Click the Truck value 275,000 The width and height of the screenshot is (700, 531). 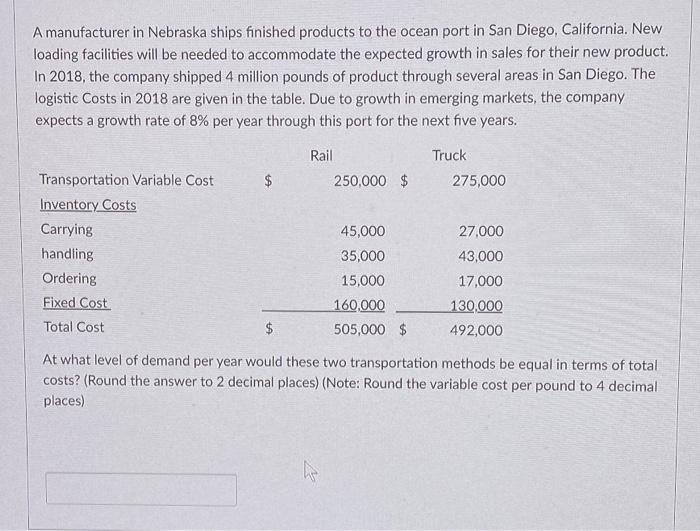(479, 181)
